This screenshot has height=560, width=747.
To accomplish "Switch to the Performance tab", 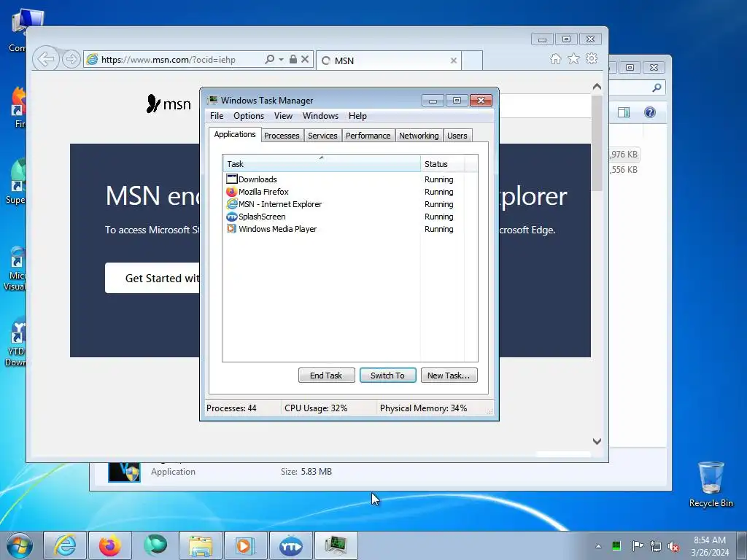I will (x=368, y=136).
